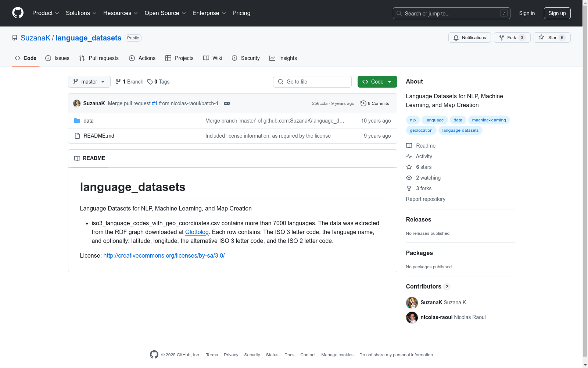
Task: Click the star icon in Star button
Action: (541, 38)
